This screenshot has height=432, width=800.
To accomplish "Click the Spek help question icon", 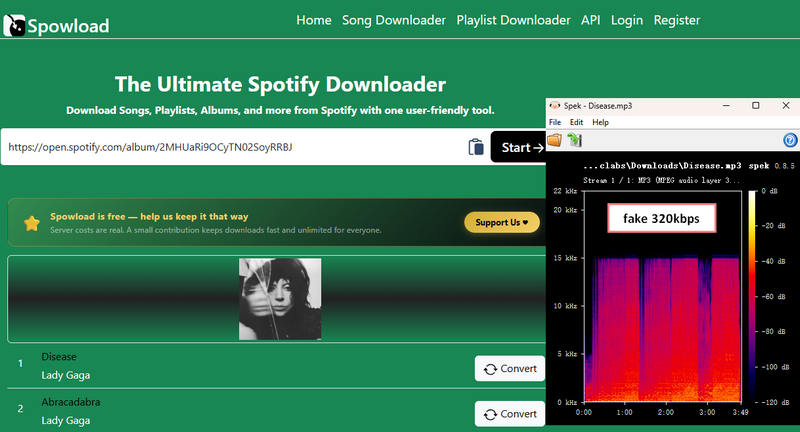I will (790, 140).
